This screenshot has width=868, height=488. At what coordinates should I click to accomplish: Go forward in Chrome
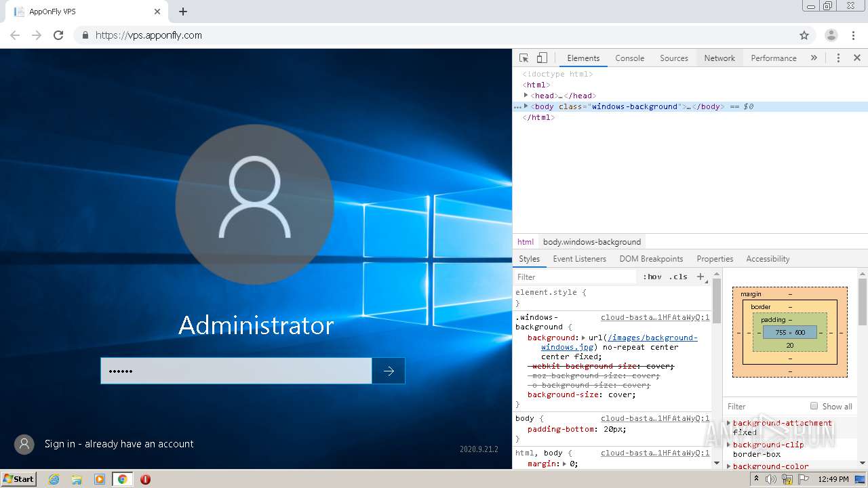(37, 35)
